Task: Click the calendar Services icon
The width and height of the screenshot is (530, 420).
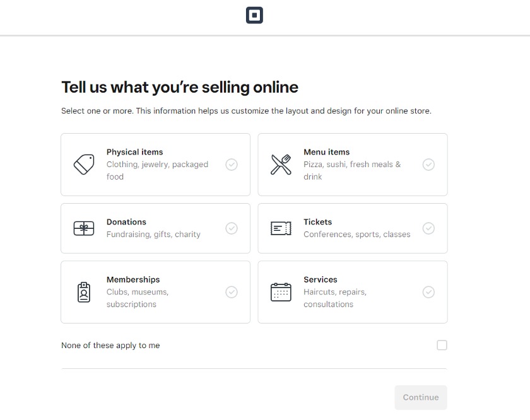Action: tap(281, 292)
